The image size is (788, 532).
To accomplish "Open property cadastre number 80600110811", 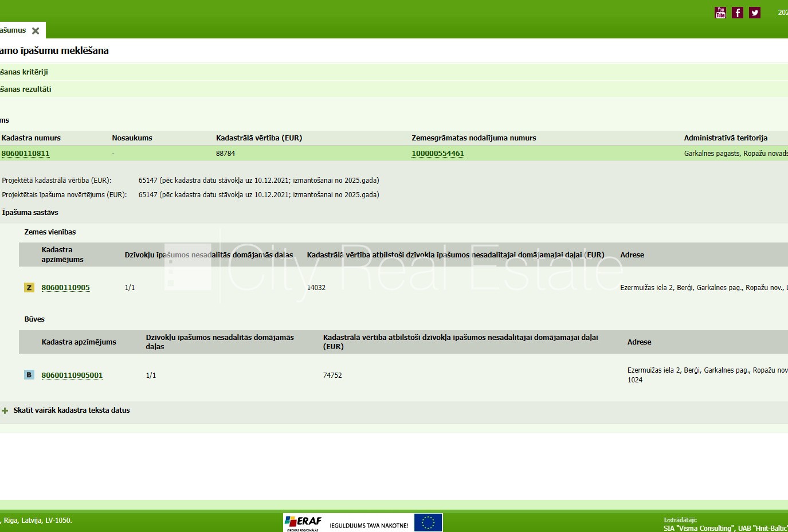I will 25,154.
